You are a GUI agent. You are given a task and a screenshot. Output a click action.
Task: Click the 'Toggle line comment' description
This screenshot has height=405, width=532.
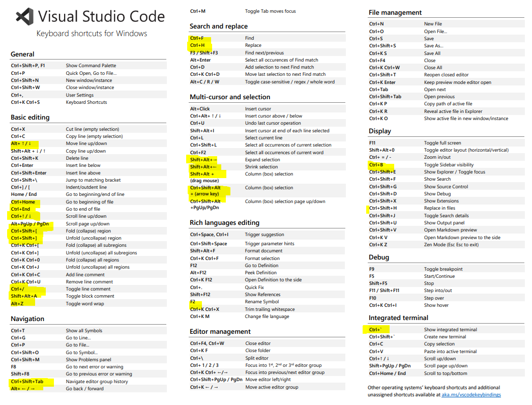tap(88, 289)
